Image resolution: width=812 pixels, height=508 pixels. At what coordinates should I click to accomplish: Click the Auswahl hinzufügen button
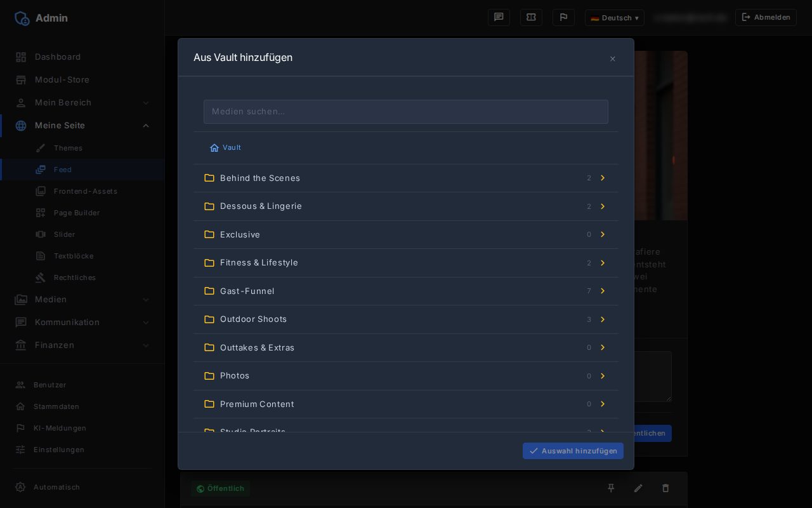click(x=573, y=451)
